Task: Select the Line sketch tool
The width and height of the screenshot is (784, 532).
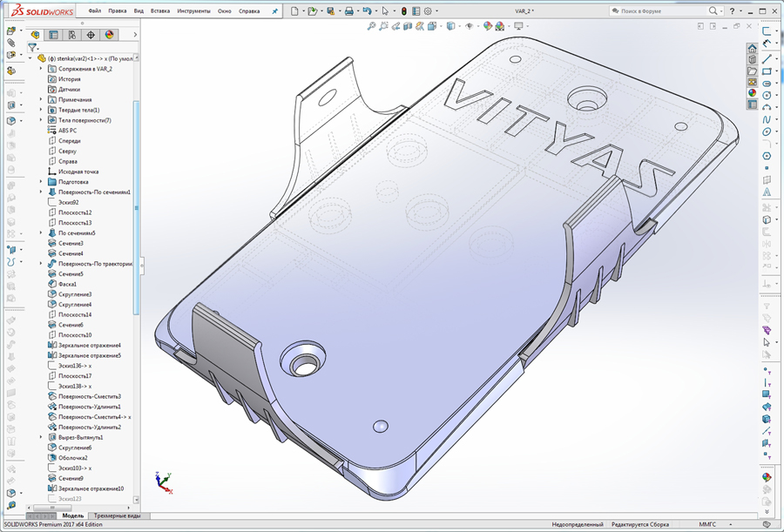Action: pos(767,59)
